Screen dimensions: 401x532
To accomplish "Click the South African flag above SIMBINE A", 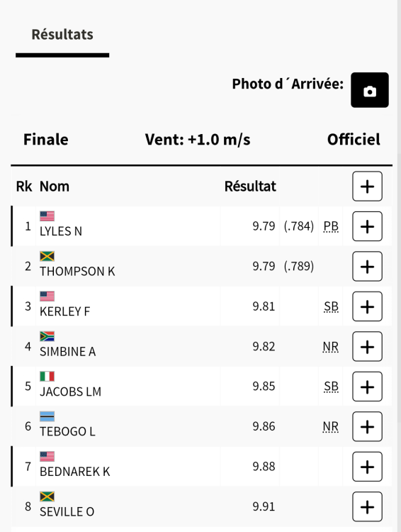I will (x=47, y=336).
